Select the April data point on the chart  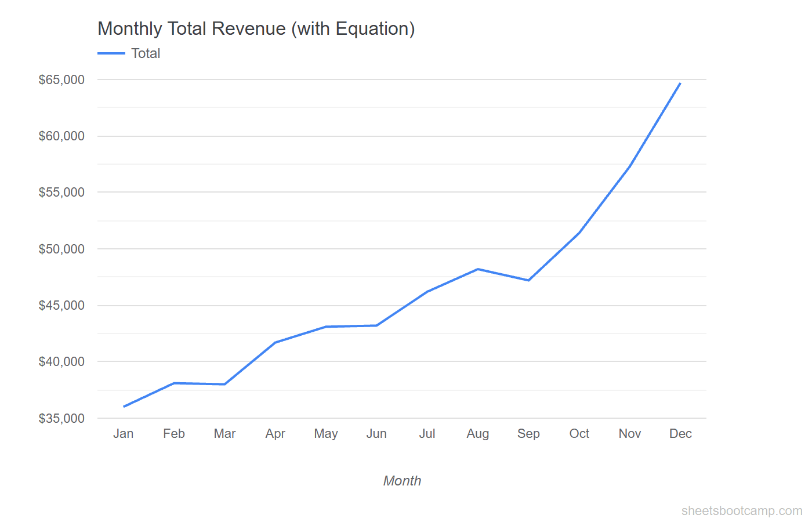pos(275,342)
